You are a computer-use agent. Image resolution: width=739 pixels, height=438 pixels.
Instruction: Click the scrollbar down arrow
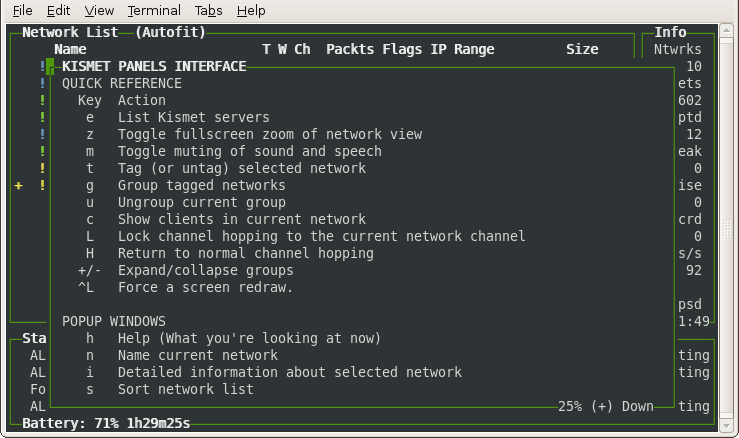click(726, 426)
